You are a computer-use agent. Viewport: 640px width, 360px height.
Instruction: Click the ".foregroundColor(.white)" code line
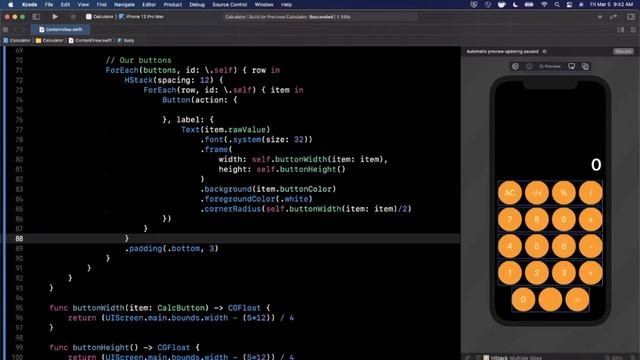256,199
